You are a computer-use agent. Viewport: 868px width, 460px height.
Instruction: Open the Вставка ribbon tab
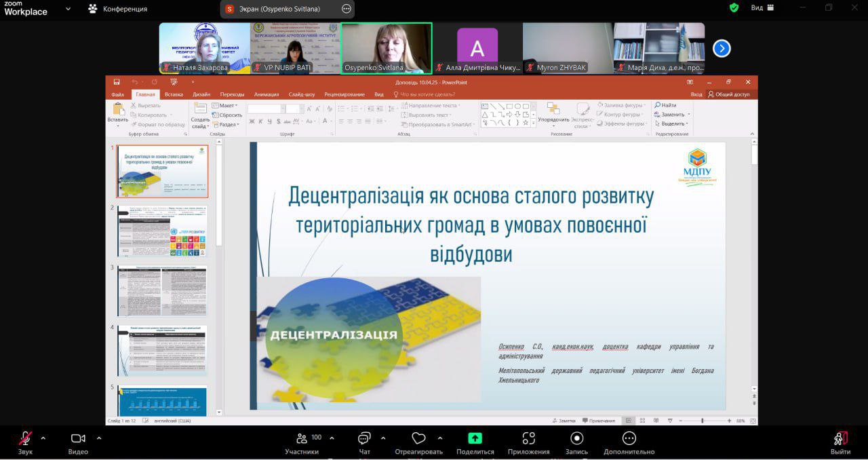174,94
